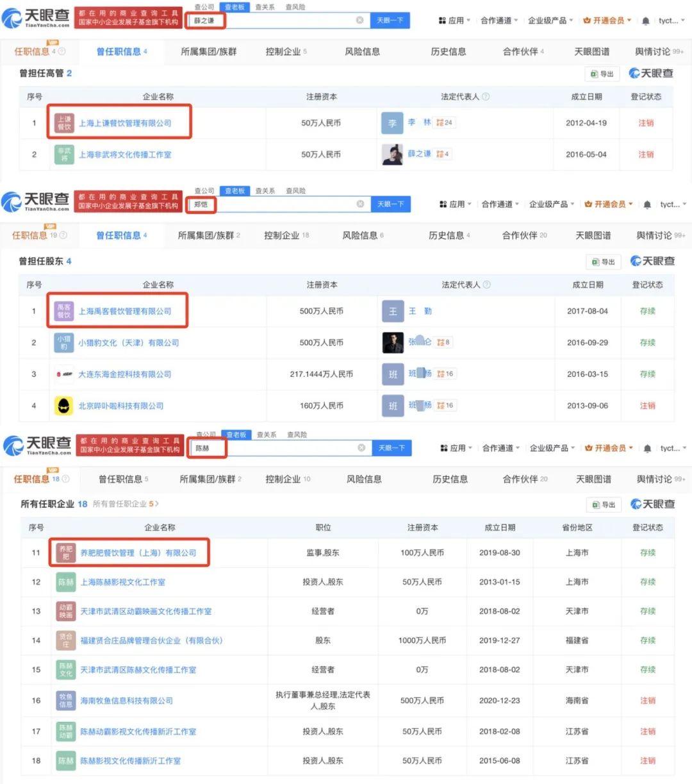The image size is (692, 784).
Task: Click the 非武将 company logo icon
Action: pos(65,154)
